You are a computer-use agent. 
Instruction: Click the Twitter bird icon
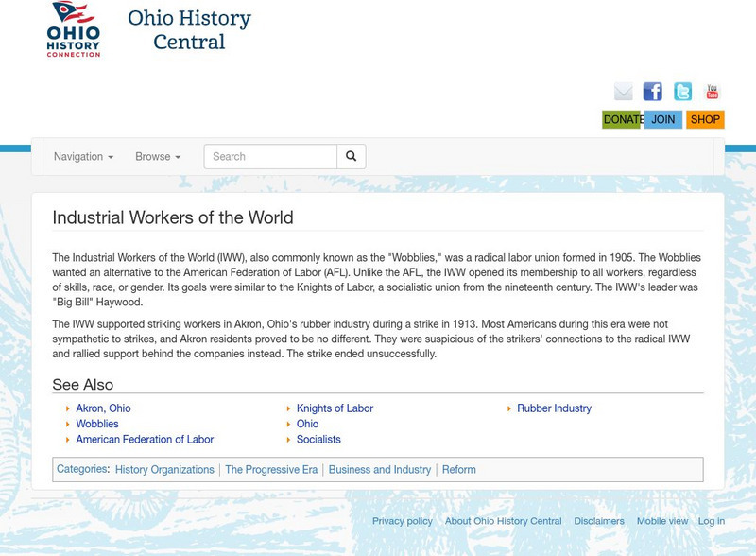(681, 92)
